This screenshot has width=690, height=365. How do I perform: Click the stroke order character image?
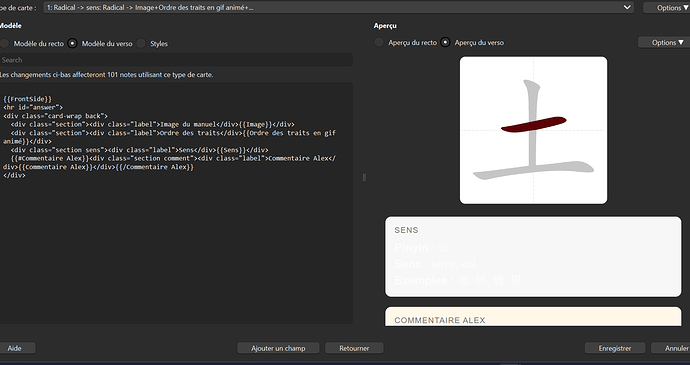point(533,130)
